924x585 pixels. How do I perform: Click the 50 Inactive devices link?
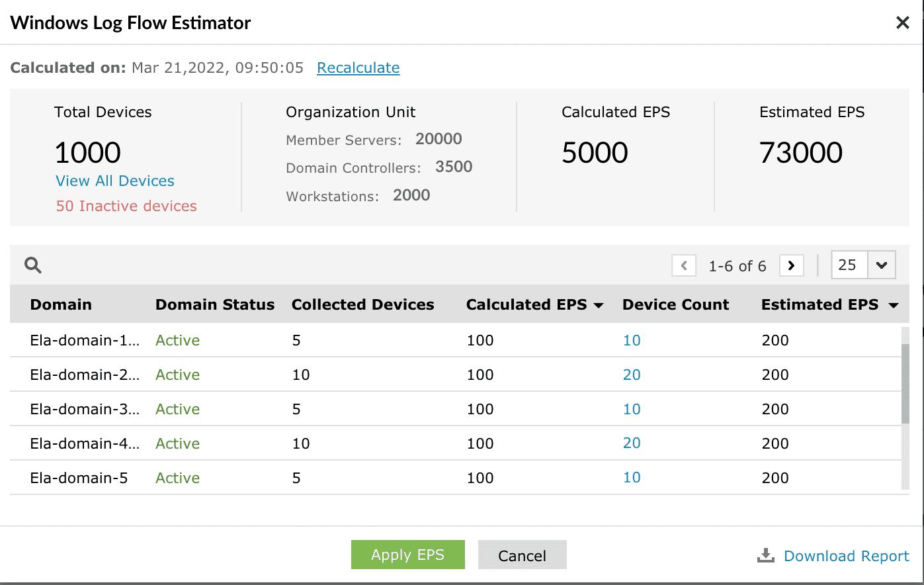point(126,206)
